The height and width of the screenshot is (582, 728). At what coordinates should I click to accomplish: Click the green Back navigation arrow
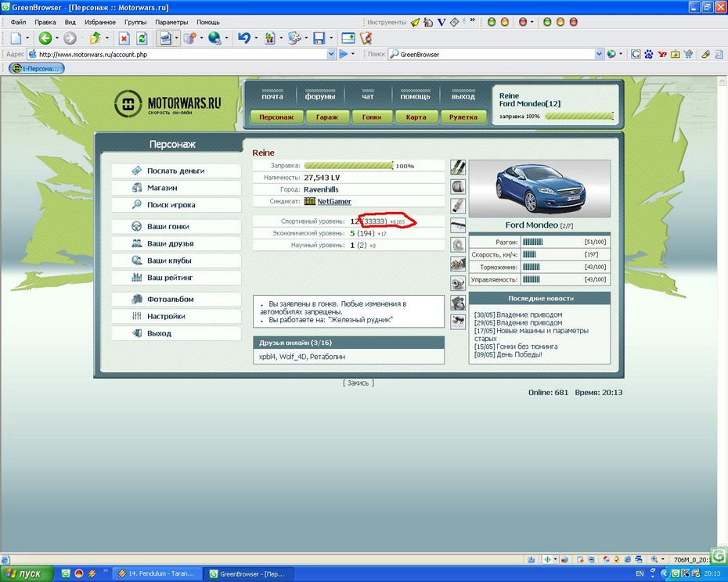[45, 38]
